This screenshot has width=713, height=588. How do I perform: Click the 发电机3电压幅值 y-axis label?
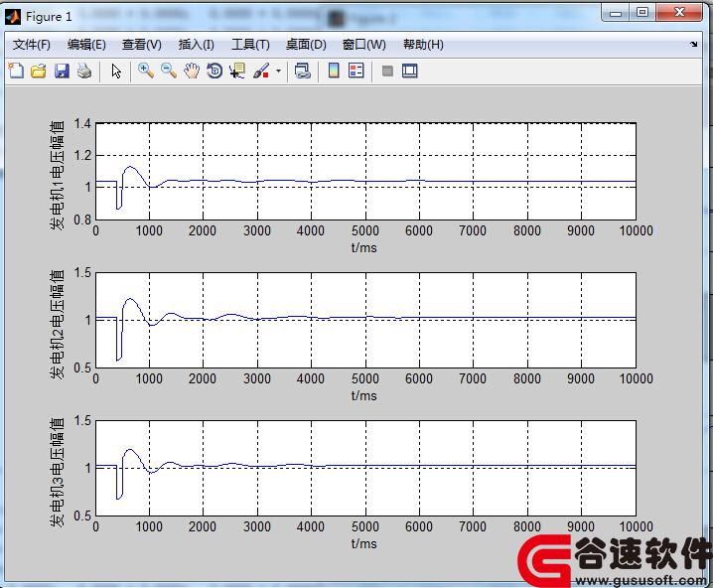click(57, 472)
